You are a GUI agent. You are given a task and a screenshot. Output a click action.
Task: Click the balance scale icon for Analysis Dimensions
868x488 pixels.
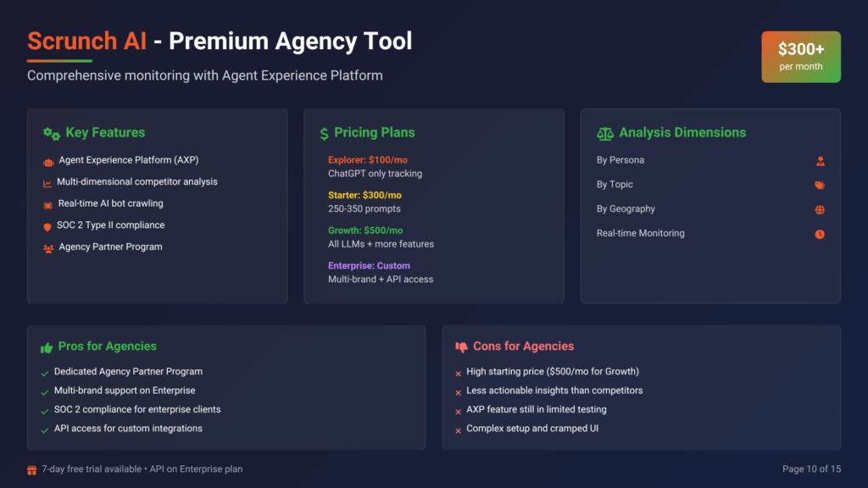pyautogui.click(x=605, y=134)
